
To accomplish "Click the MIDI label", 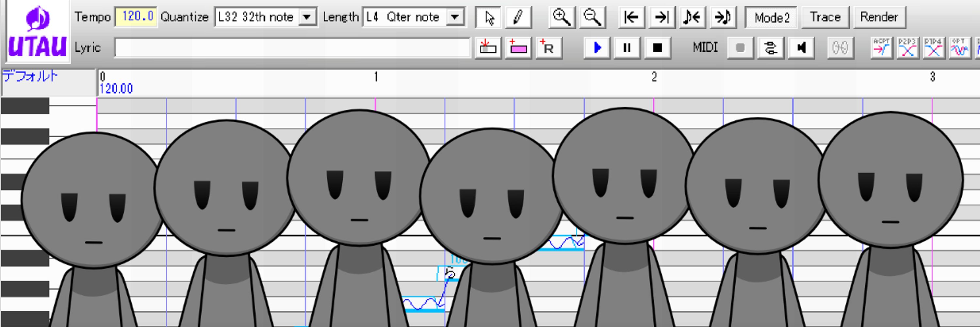I will tap(705, 48).
